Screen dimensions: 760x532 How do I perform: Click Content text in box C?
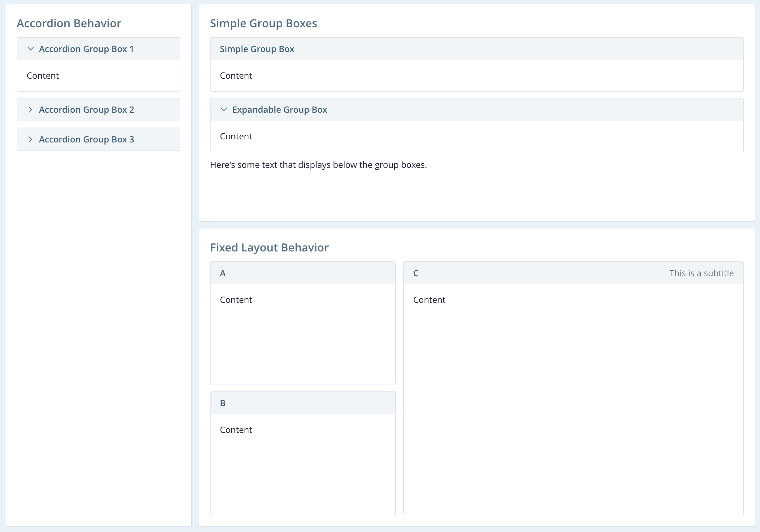point(429,300)
